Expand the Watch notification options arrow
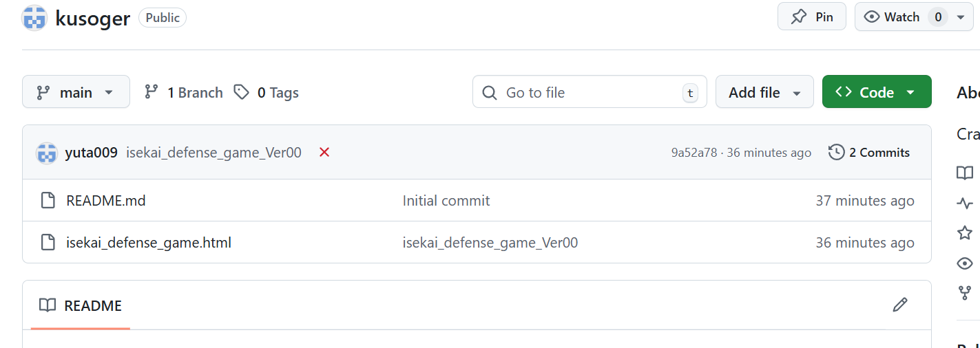The image size is (980, 348). click(961, 17)
